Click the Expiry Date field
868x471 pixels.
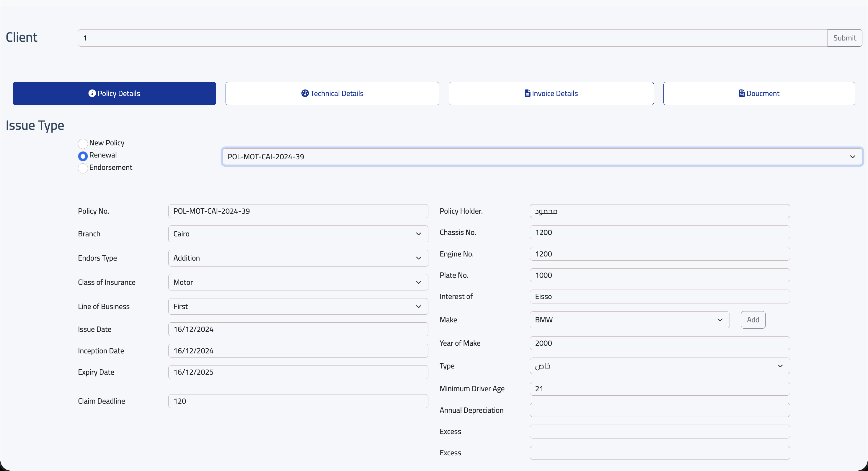click(x=298, y=372)
